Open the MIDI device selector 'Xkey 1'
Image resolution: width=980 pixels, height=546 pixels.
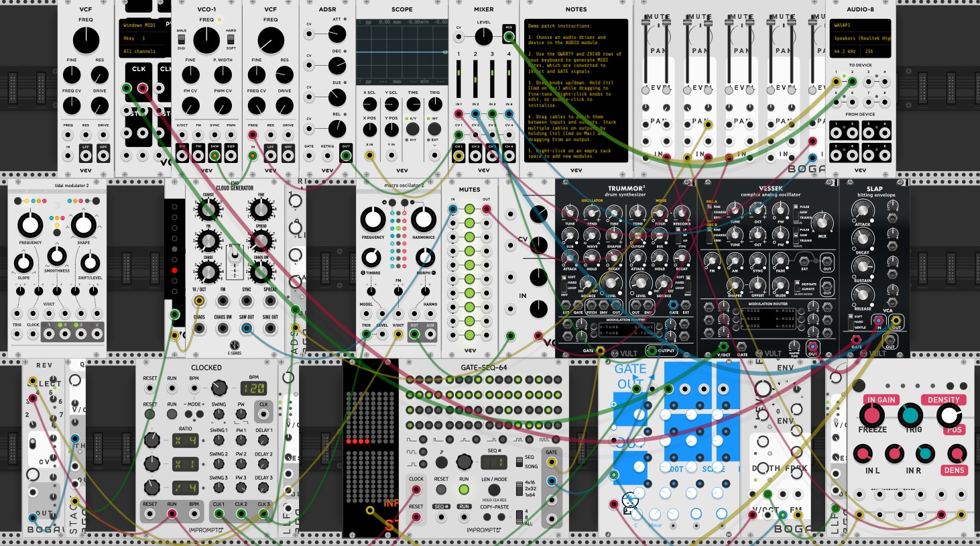coord(145,38)
